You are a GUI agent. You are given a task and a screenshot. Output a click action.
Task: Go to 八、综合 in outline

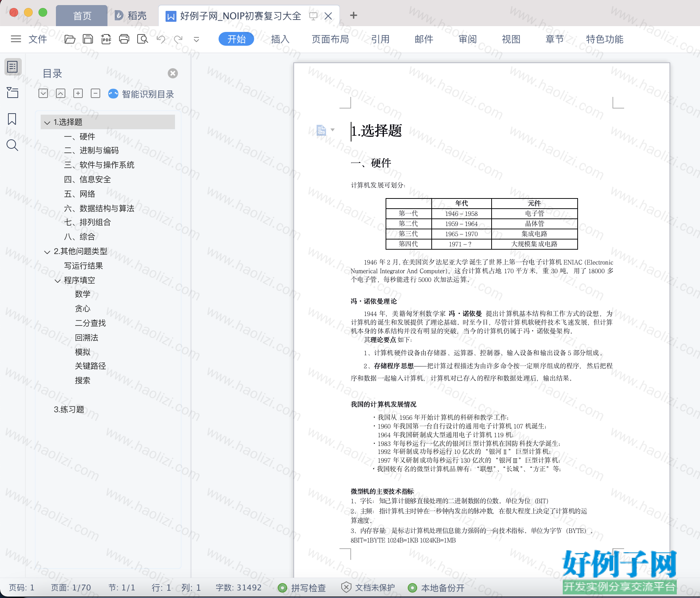pos(80,237)
